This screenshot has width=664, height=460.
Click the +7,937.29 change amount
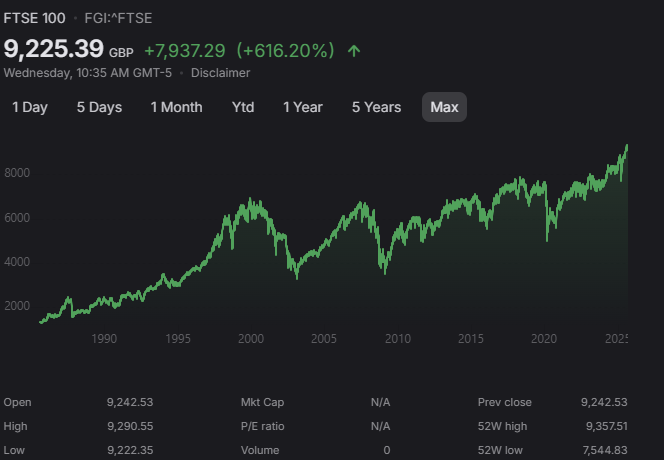point(185,51)
